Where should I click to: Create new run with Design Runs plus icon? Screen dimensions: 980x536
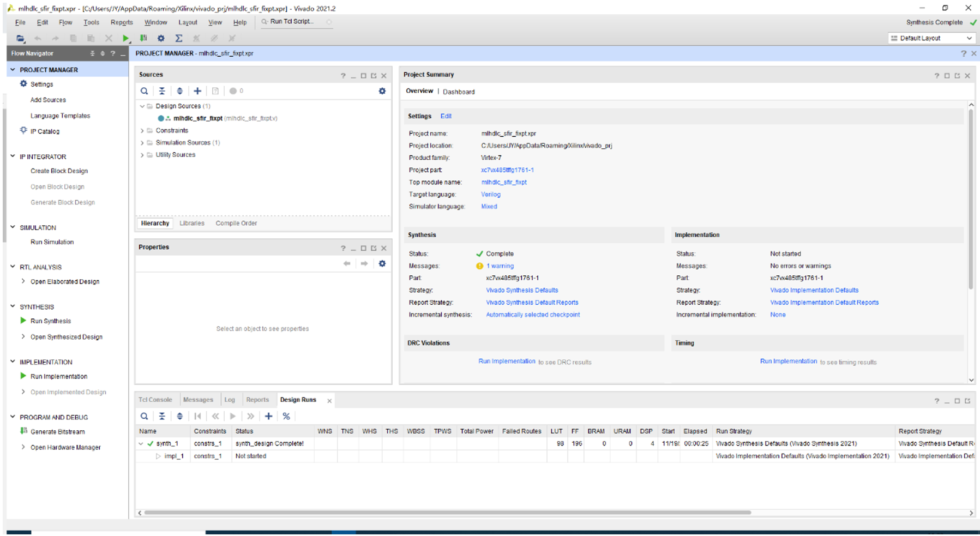pos(268,416)
